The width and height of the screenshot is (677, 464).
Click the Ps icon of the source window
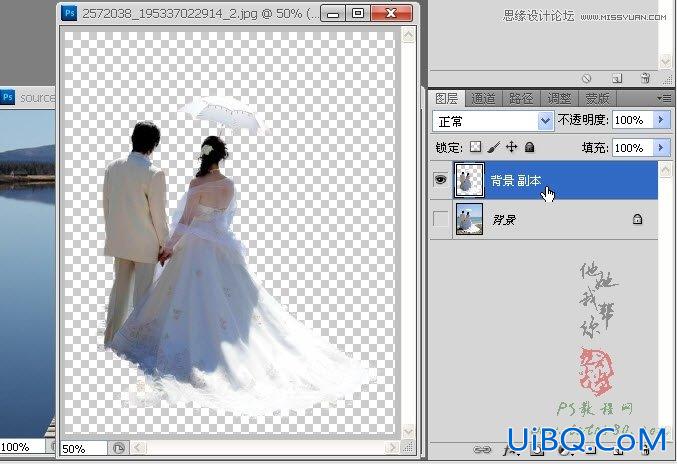tap(8, 97)
